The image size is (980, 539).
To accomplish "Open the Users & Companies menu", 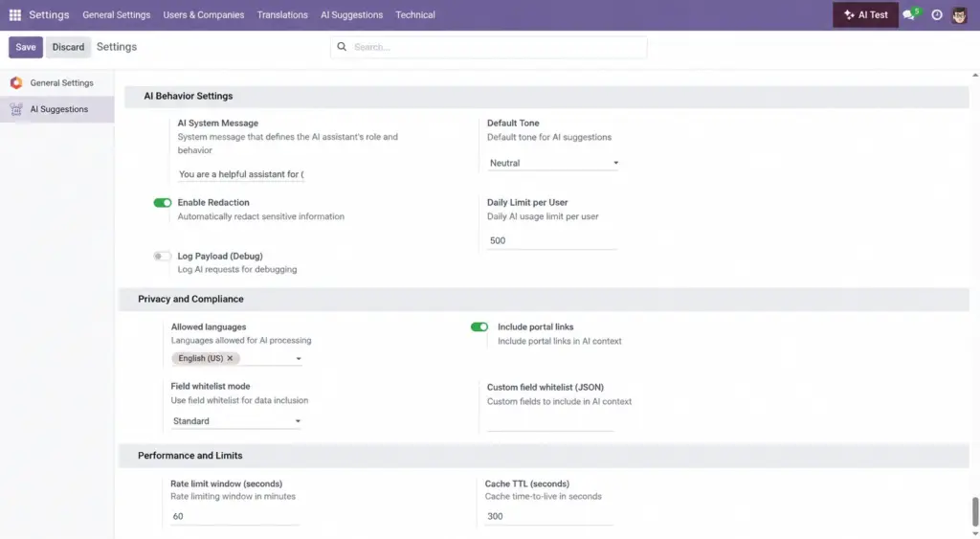I will [x=204, y=14].
